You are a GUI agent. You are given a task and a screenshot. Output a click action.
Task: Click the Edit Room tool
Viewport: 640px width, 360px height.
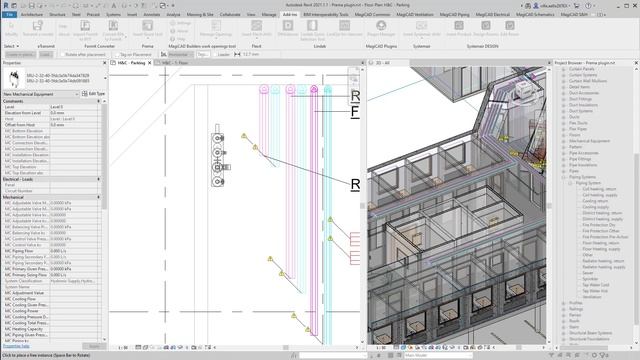pyautogui.click(x=509, y=29)
